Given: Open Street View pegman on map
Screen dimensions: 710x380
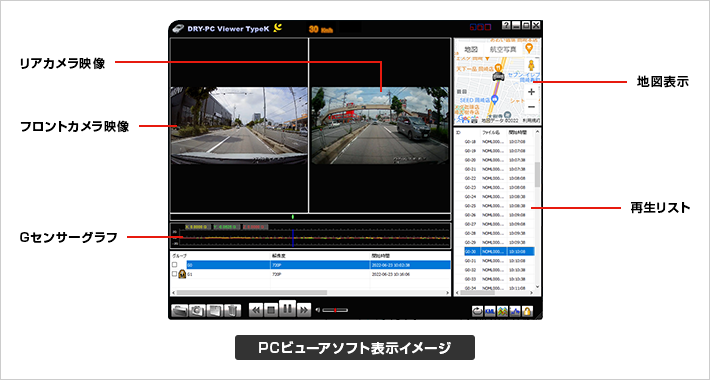Looking at the screenshot, I should [x=532, y=65].
